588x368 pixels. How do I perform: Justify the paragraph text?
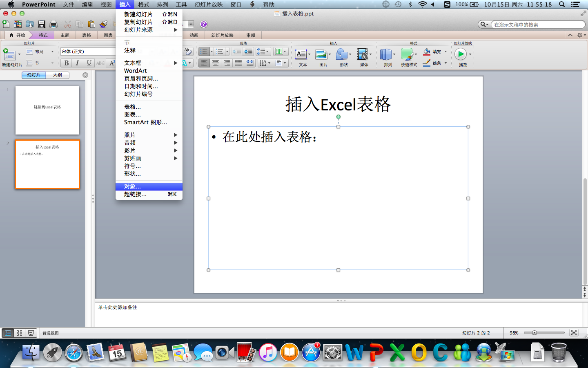(238, 63)
